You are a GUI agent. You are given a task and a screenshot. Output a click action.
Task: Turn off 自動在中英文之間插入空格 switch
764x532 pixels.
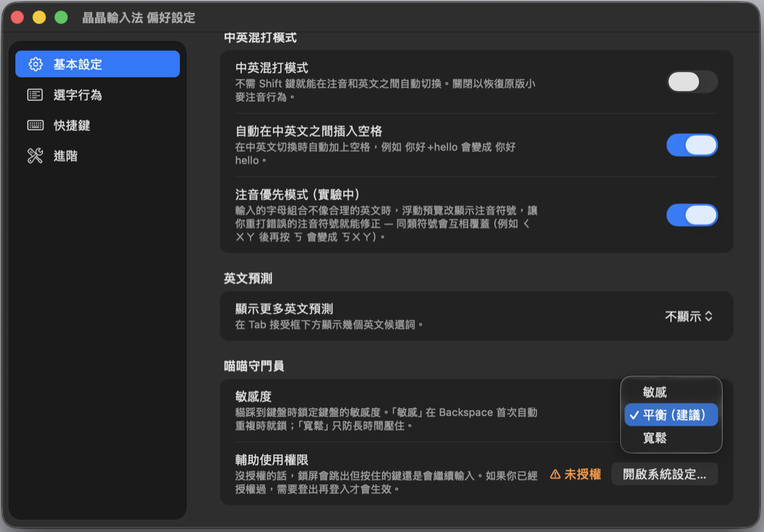(x=692, y=145)
